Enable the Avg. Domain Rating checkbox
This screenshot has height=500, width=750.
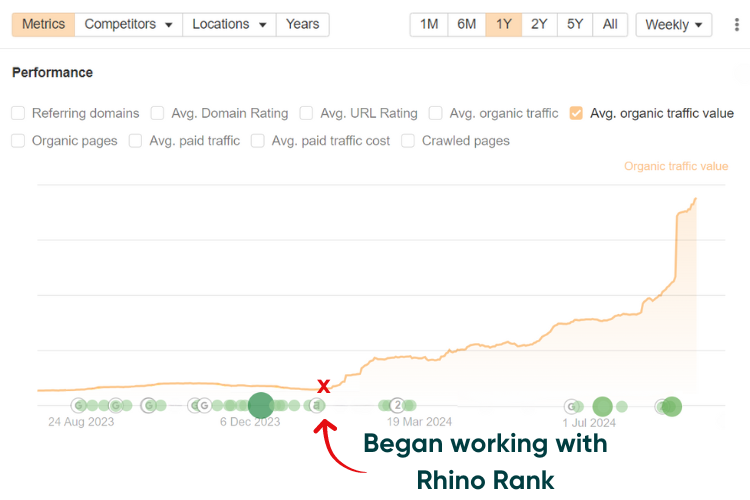[157, 113]
